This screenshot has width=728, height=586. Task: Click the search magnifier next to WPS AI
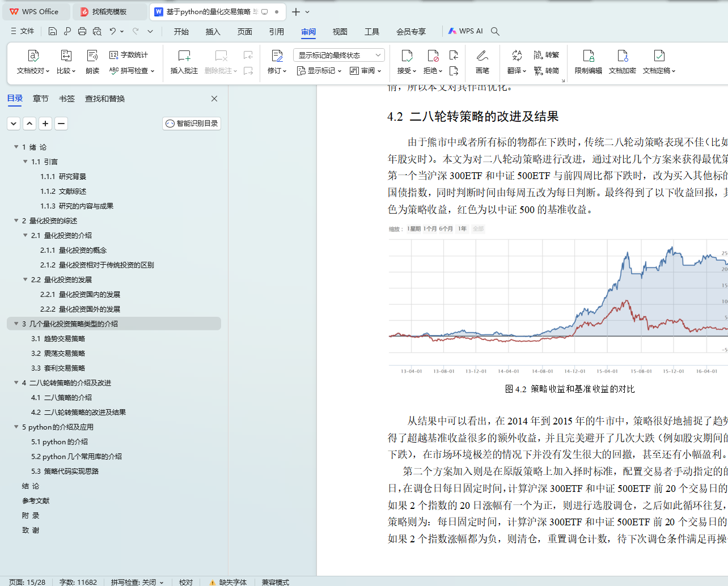point(495,31)
